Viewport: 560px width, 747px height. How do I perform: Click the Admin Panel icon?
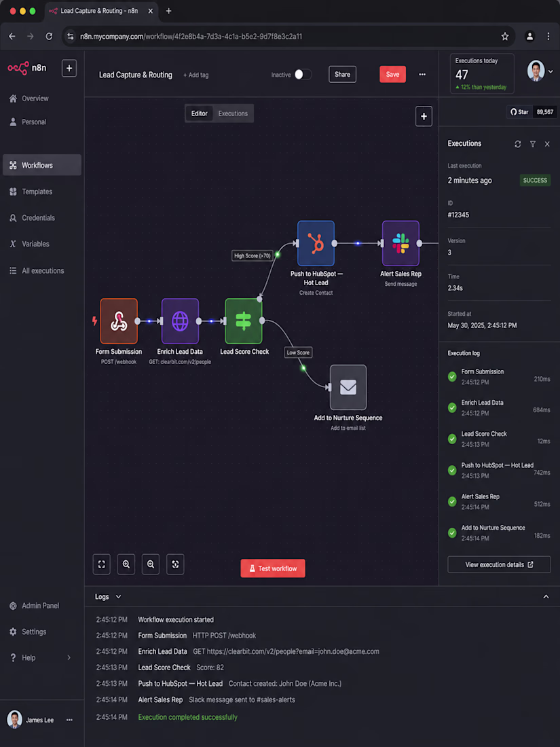[13, 606]
